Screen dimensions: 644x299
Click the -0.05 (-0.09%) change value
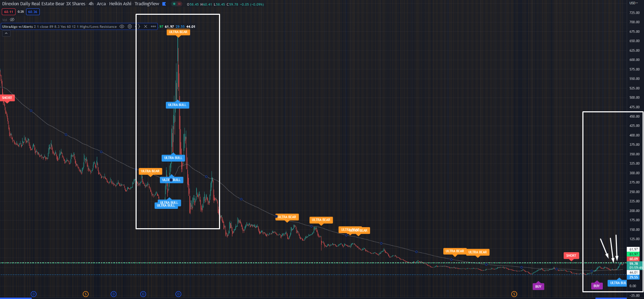coord(252,5)
